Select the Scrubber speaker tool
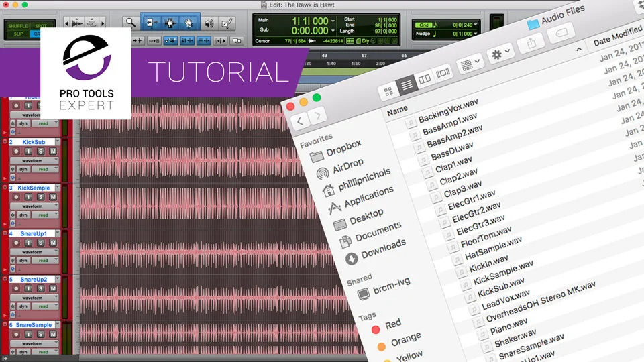The image size is (644, 362). pyautogui.click(x=209, y=23)
